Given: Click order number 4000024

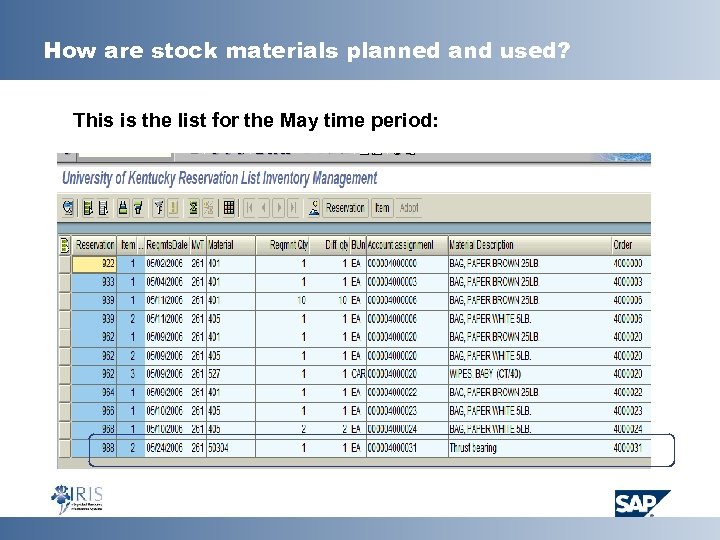Looking at the screenshot, I should [628, 429].
